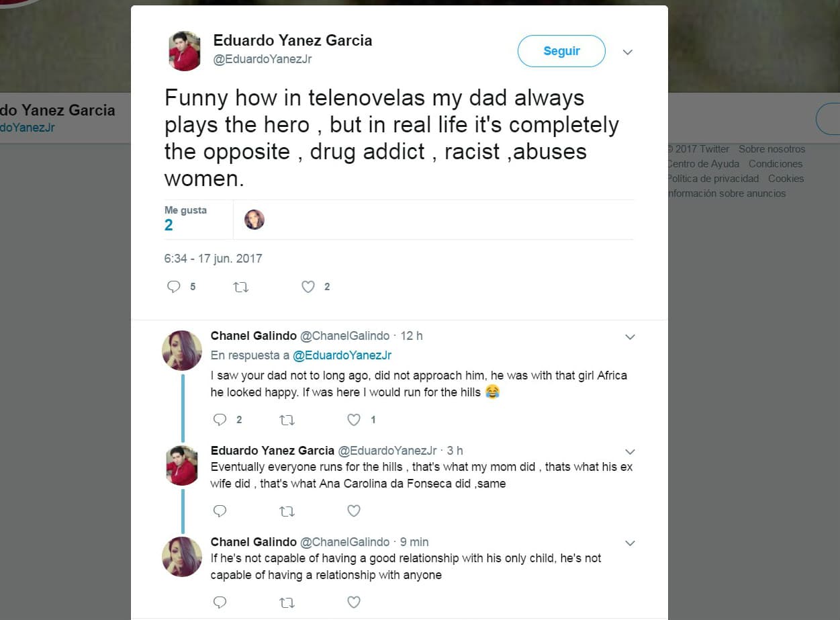Retweet Chanel Galindo's reply about Africa
Screen dimensions: 840x620
point(287,420)
